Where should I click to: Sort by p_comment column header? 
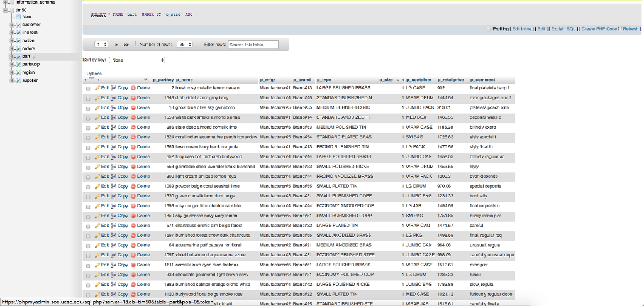click(482, 80)
